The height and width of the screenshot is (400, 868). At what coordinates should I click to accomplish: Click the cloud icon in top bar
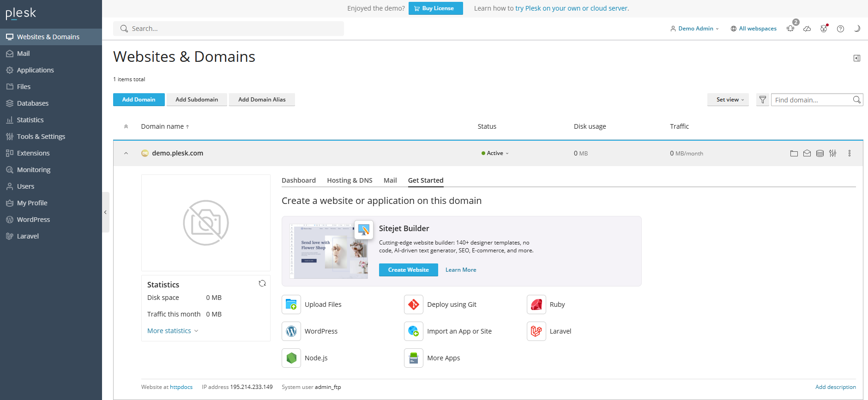[807, 29]
